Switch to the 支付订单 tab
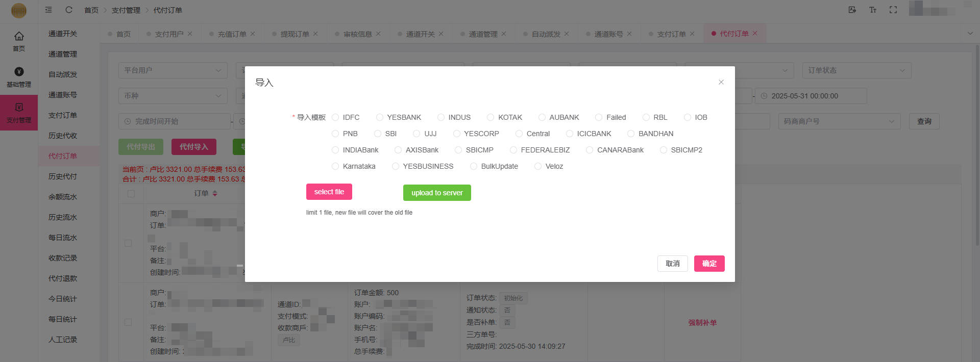 click(x=671, y=34)
